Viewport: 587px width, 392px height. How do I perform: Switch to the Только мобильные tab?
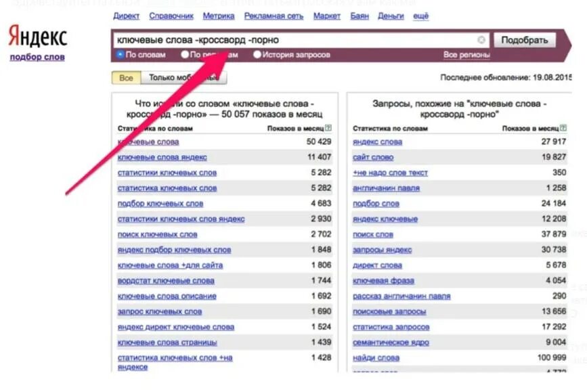pos(183,78)
